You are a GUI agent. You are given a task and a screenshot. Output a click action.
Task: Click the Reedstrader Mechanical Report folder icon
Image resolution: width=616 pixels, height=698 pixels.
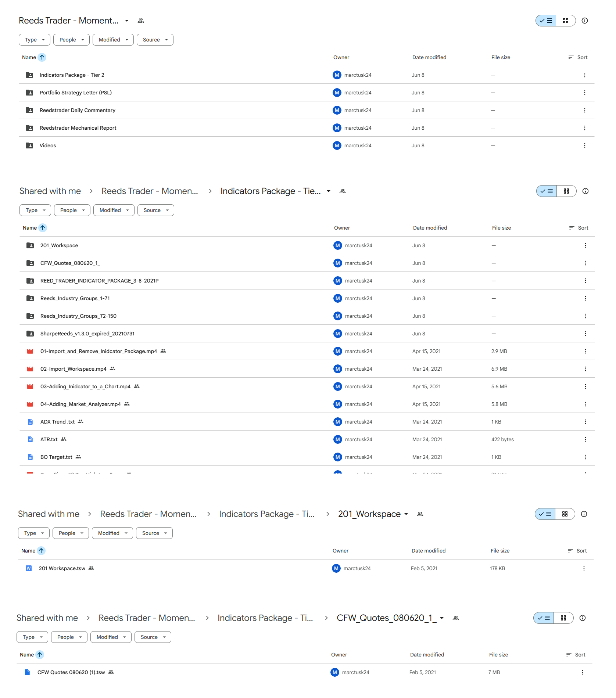click(29, 128)
